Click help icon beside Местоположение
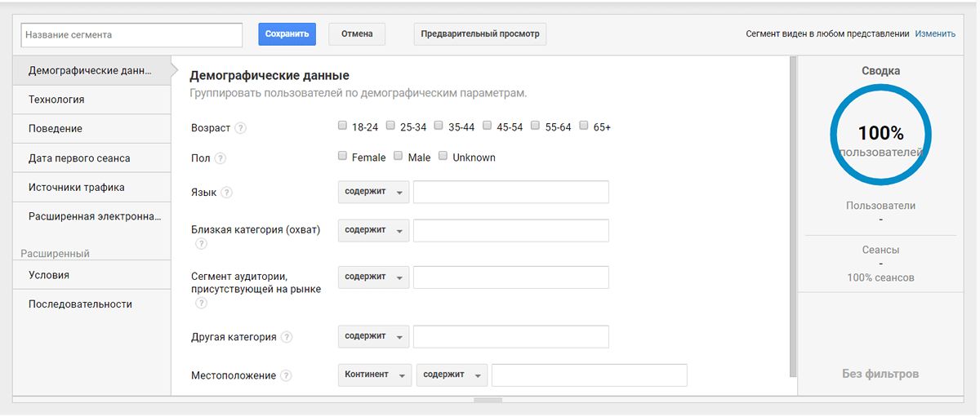The height and width of the screenshot is (417, 980). point(286,376)
